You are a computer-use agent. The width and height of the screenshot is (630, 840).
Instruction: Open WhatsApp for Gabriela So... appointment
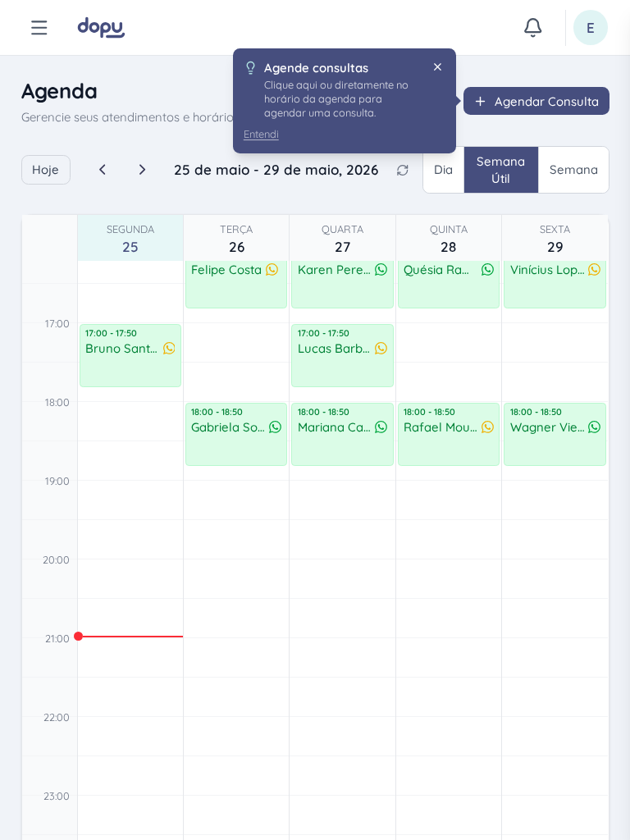276,427
